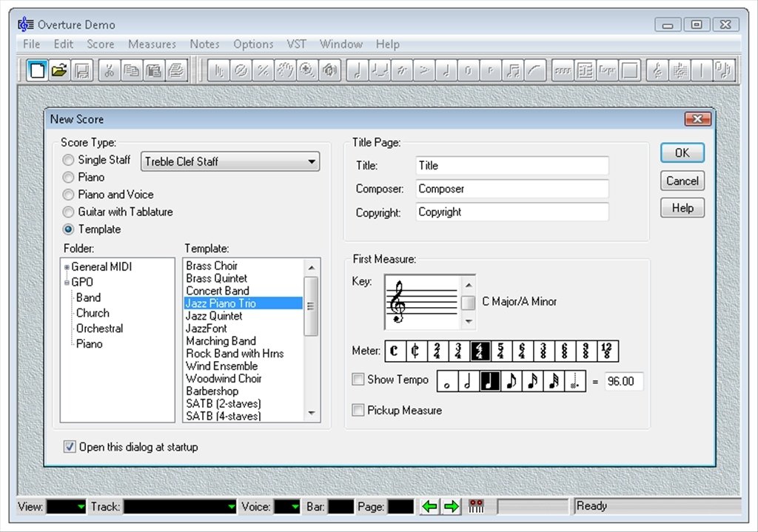Screen dimensions: 758x532
Task: Enable the Pickup Measure checkbox
Action: coord(358,410)
